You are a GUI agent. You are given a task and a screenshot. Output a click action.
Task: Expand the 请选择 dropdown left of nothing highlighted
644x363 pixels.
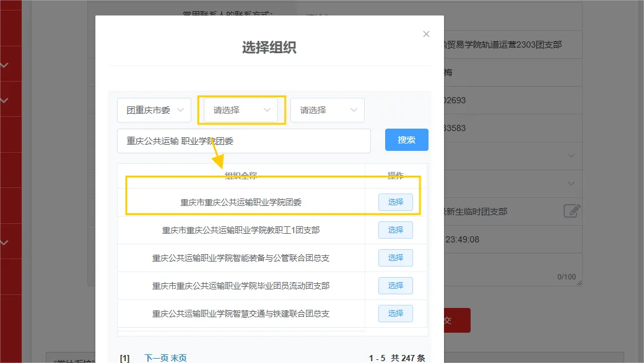pos(328,110)
